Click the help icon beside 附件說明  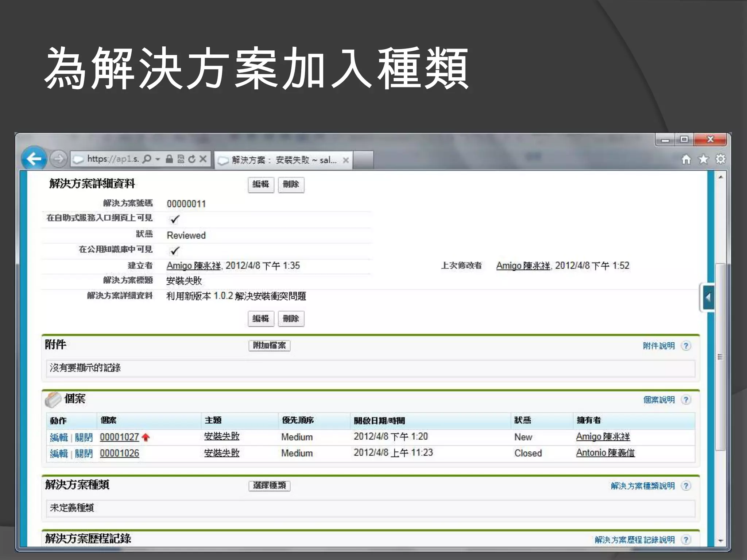(x=686, y=346)
